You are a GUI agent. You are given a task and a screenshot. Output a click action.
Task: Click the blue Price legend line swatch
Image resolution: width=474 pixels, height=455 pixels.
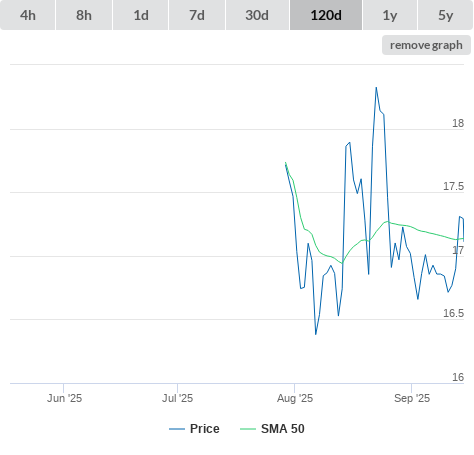177,429
